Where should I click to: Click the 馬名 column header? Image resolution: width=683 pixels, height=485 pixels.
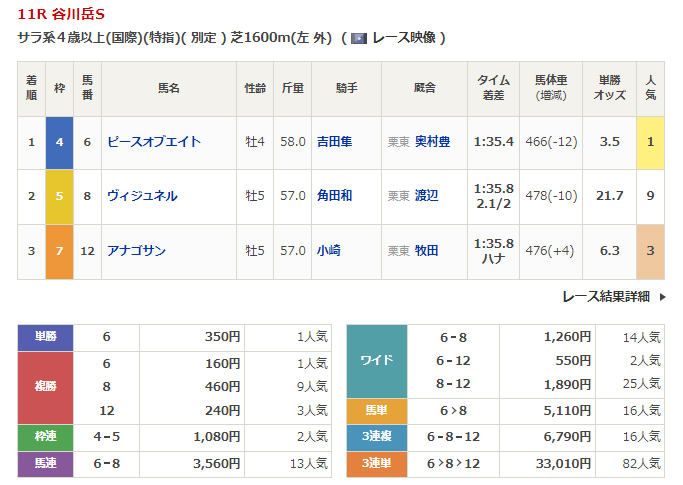point(168,88)
